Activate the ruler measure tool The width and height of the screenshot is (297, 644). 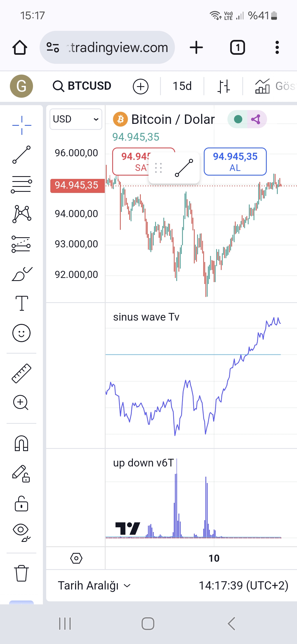21,373
